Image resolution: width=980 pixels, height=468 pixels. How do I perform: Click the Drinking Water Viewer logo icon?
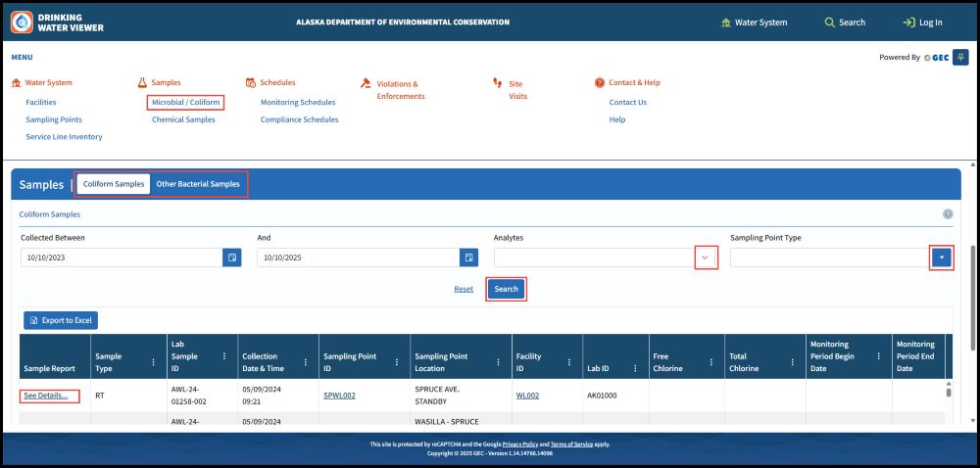(22, 22)
